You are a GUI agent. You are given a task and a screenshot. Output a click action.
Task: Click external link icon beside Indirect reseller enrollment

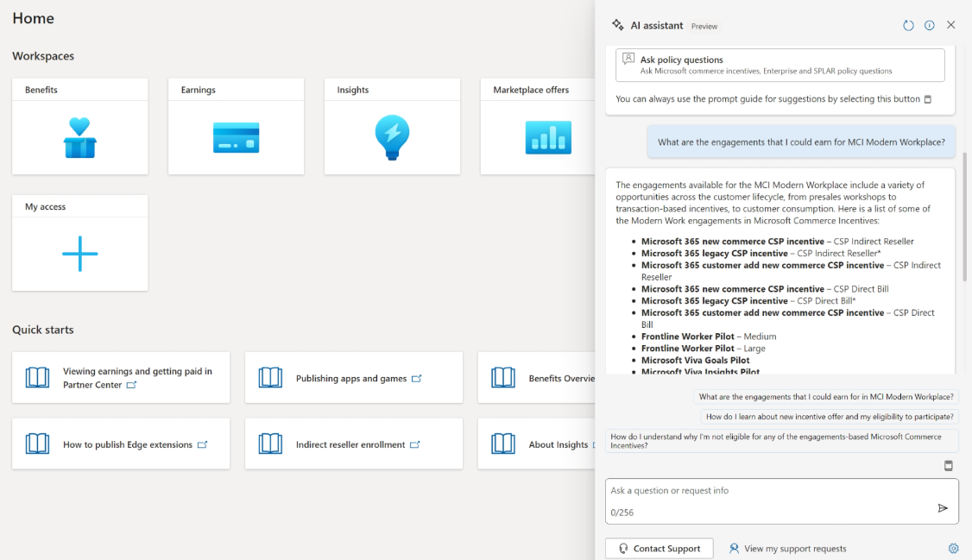click(x=414, y=444)
